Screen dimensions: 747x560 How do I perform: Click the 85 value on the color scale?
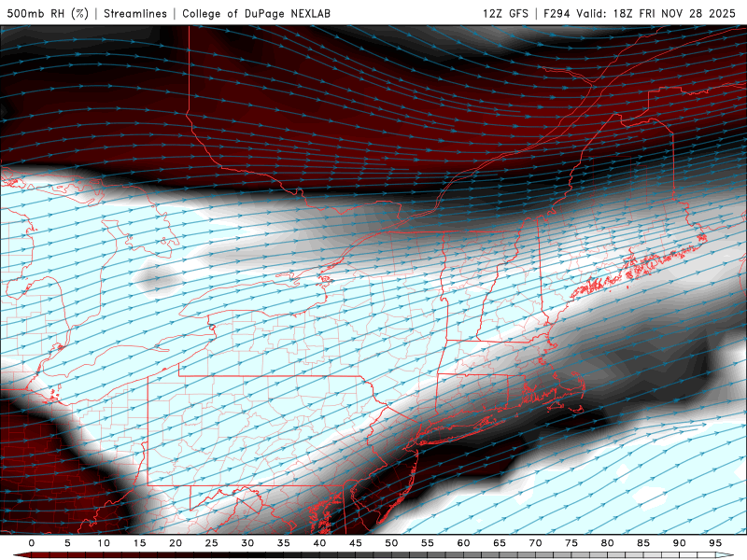[x=643, y=543]
